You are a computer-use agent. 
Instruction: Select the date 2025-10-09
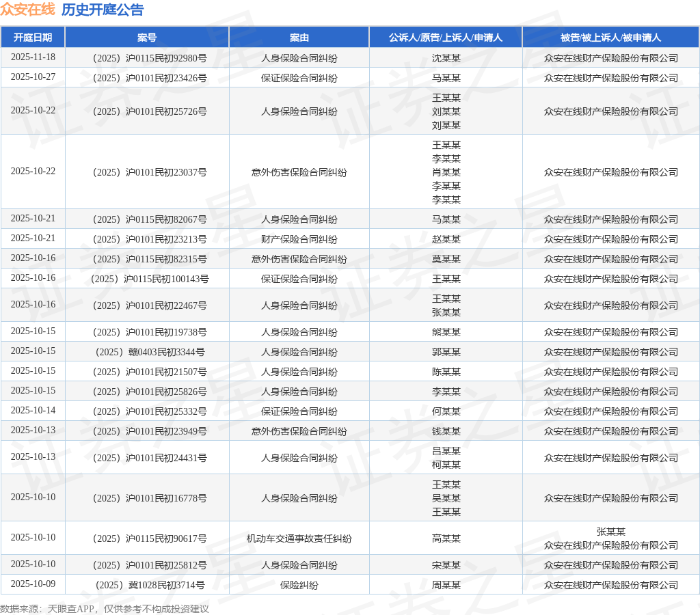33,584
